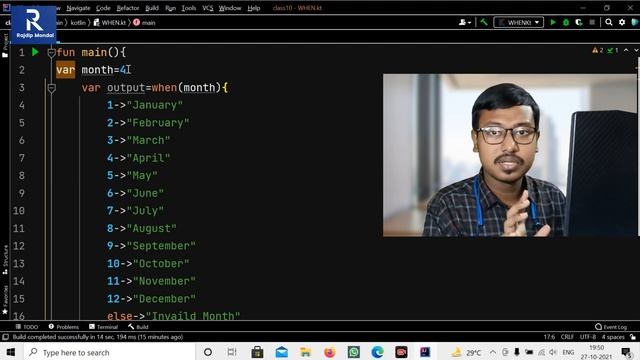Run with coverage icon in toolbar
The width and height of the screenshot is (640, 360).
(x=579, y=22)
